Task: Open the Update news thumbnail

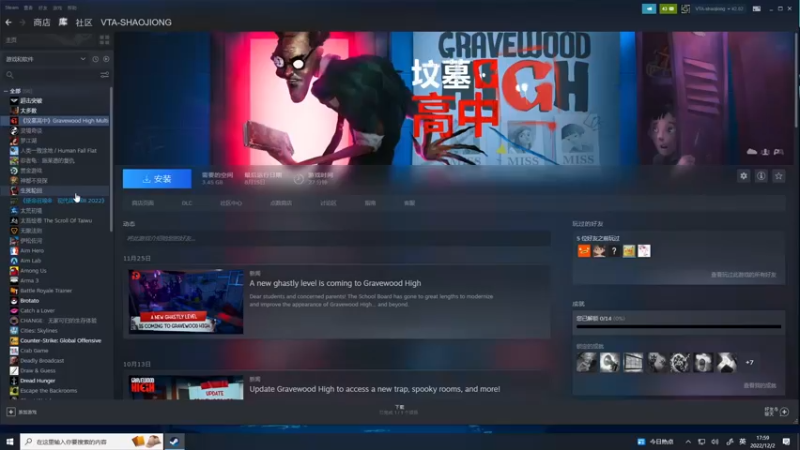Action: pyautogui.click(x=186, y=388)
